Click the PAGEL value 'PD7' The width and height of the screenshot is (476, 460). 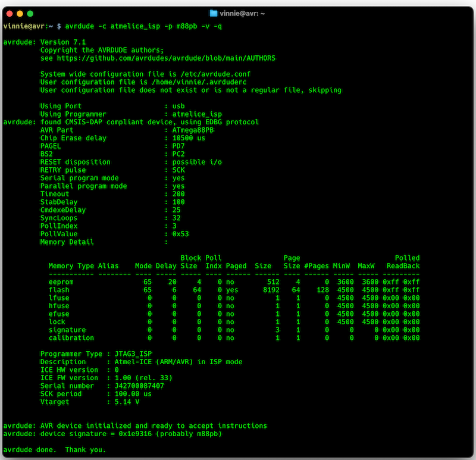(178, 146)
